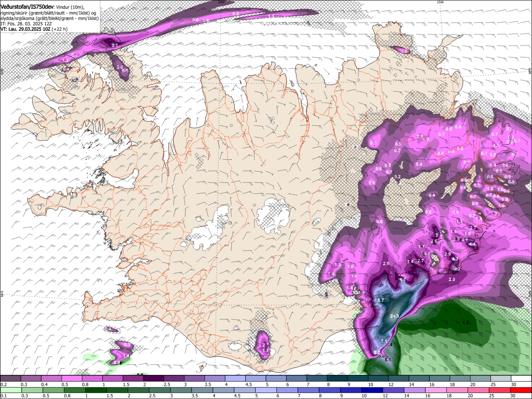Select the dark green swatch labeled 1 in rain legend
532x399 pixels.
96,390
